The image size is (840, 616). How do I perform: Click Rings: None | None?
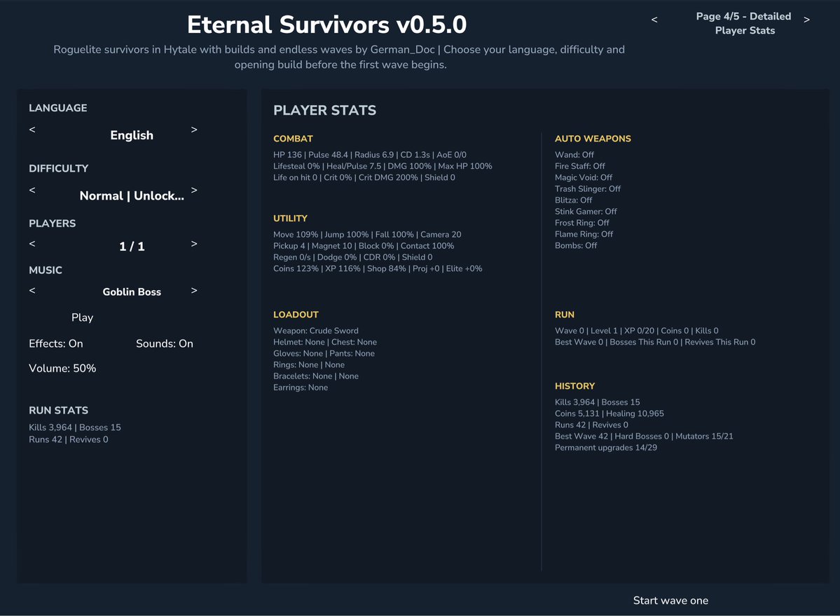click(309, 365)
